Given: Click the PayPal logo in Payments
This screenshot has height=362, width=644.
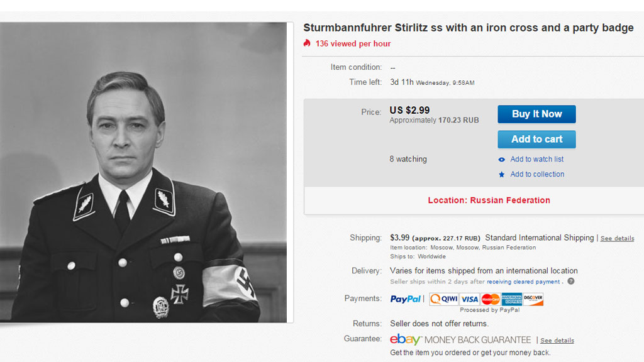Looking at the screenshot, I should point(406,299).
